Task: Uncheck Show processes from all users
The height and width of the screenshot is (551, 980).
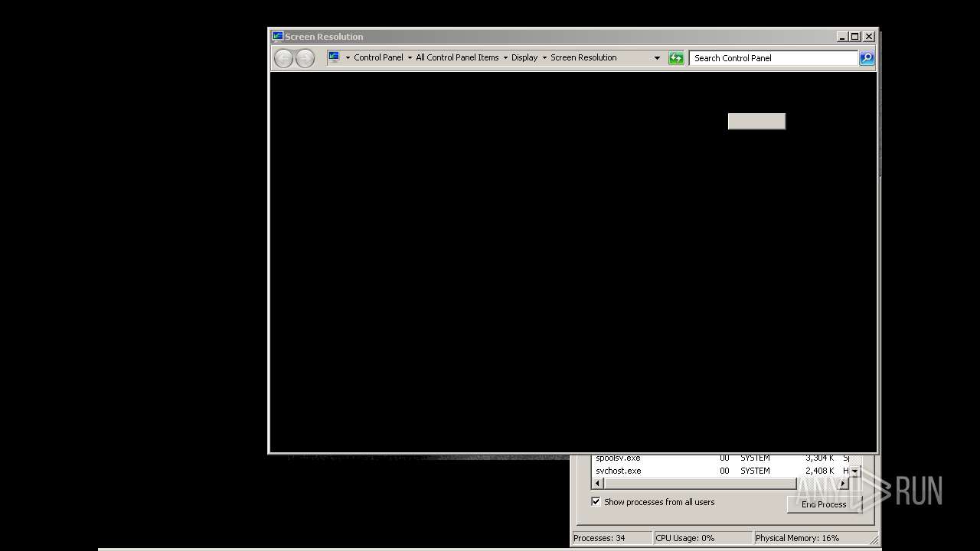Action: (x=596, y=502)
